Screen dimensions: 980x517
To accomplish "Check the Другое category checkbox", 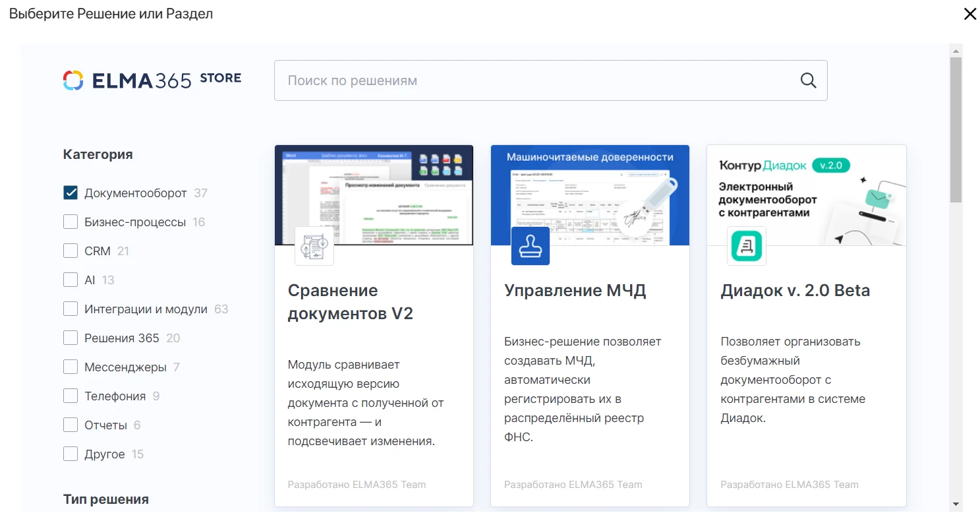I will (x=70, y=454).
